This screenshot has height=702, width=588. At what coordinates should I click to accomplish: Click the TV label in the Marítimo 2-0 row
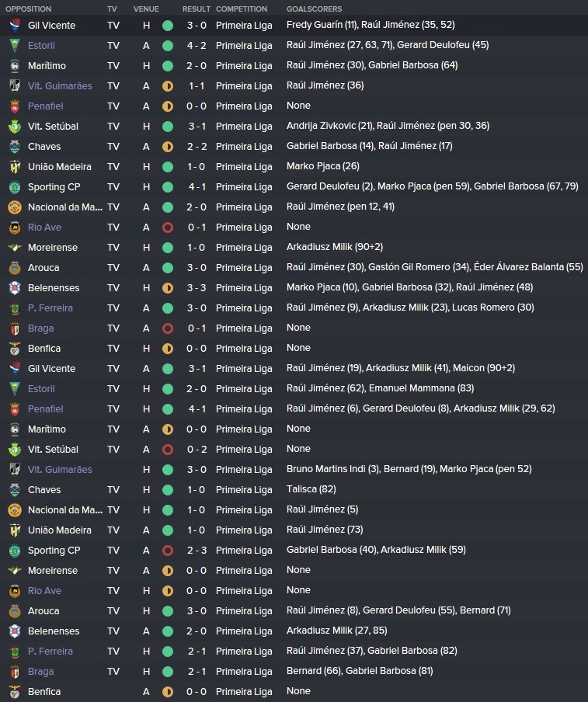[113, 66]
